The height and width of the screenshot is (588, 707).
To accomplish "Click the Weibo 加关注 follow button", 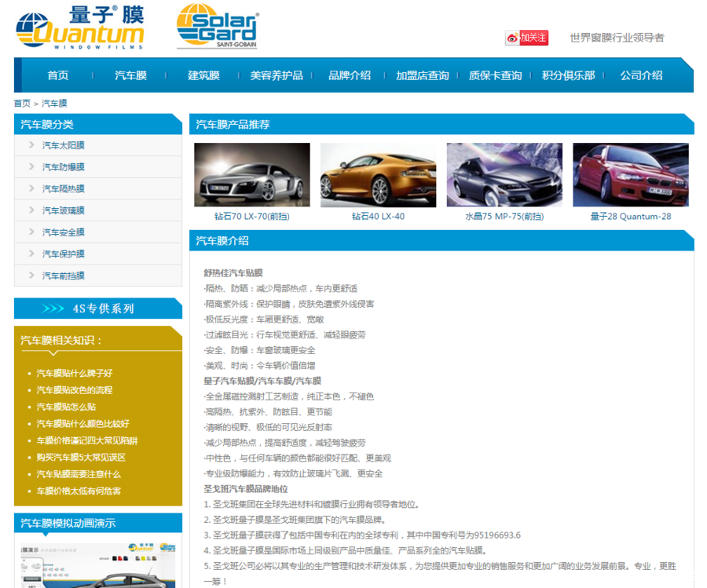I will [x=526, y=38].
